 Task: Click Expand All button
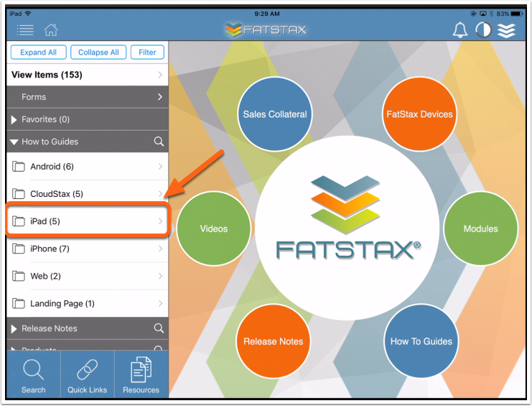pyautogui.click(x=38, y=52)
